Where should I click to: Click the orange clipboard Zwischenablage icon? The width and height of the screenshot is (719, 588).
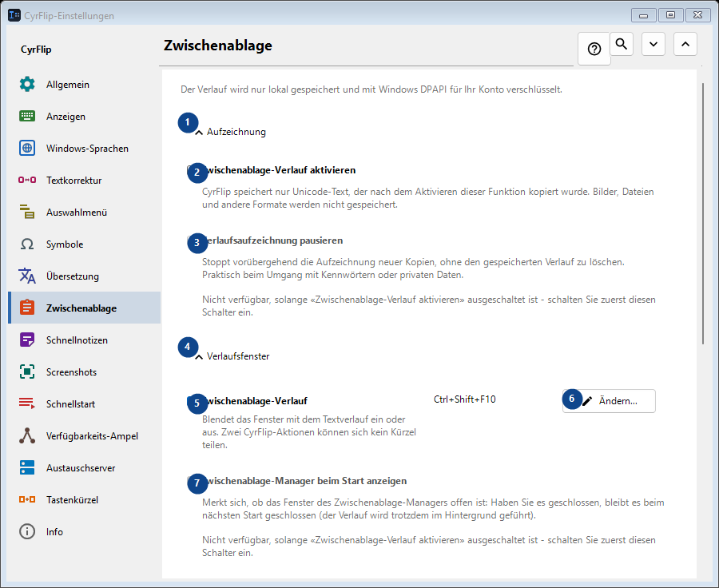pyautogui.click(x=27, y=308)
